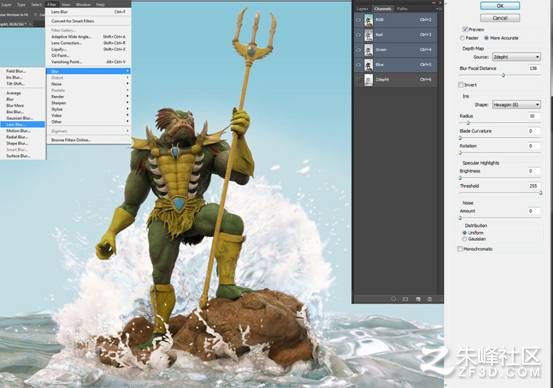Choose Uniform noise distribution
The width and height of the screenshot is (553, 388).
tap(464, 232)
